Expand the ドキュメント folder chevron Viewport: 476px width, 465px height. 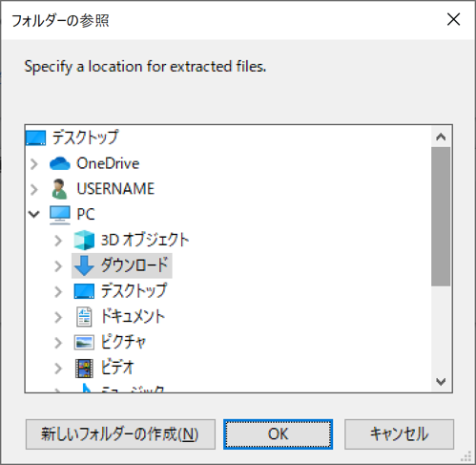58,317
